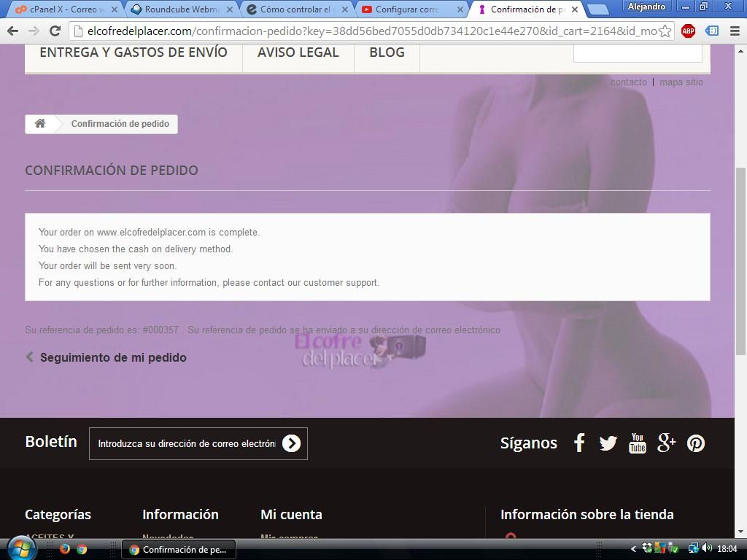Click the network icon in system tray
Viewport: 747px width, 560px height.
tap(693, 548)
